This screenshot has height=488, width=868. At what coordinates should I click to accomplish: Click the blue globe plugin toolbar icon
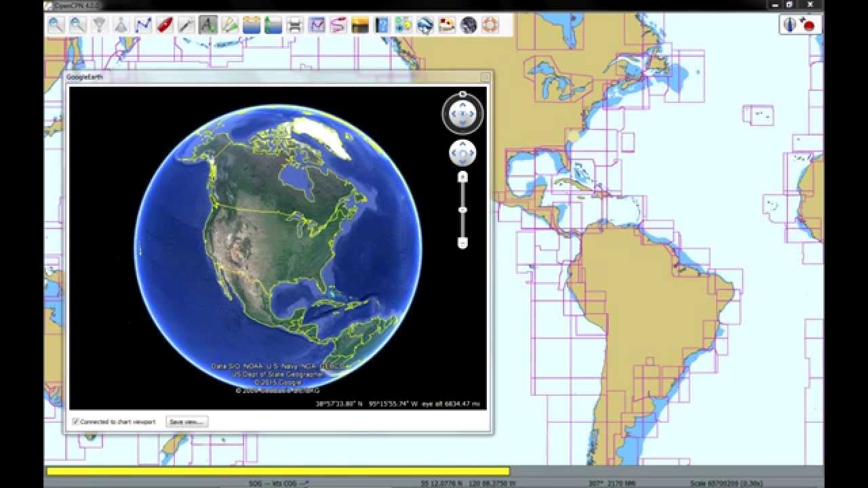(x=425, y=26)
